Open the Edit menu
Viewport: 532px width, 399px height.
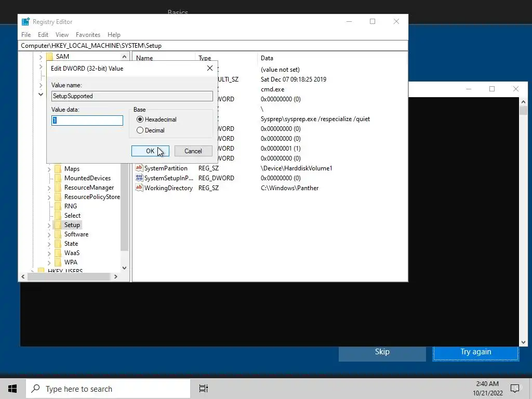(43, 35)
